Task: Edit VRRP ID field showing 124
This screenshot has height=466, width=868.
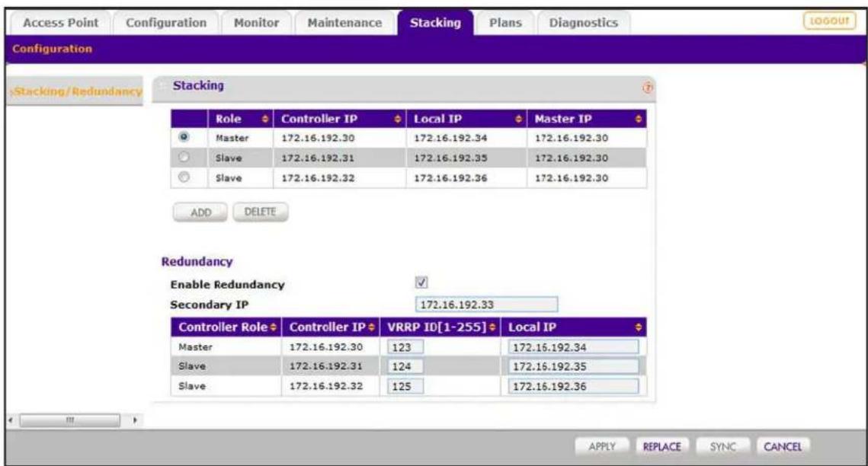Action: pos(405,366)
